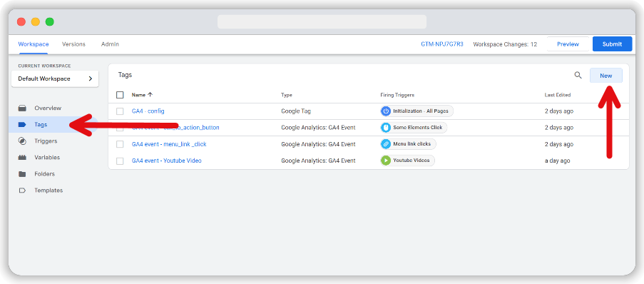
Task: Click the Last Edited column header
Action: tap(557, 95)
